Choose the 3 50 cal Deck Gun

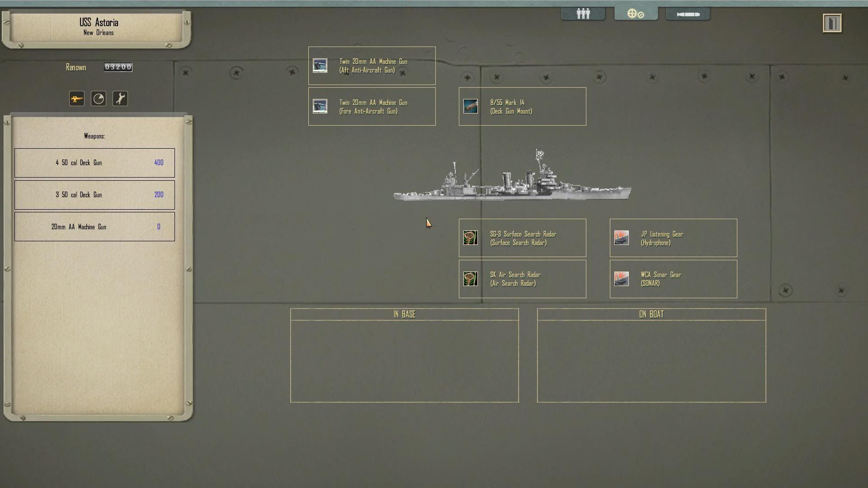(94, 195)
